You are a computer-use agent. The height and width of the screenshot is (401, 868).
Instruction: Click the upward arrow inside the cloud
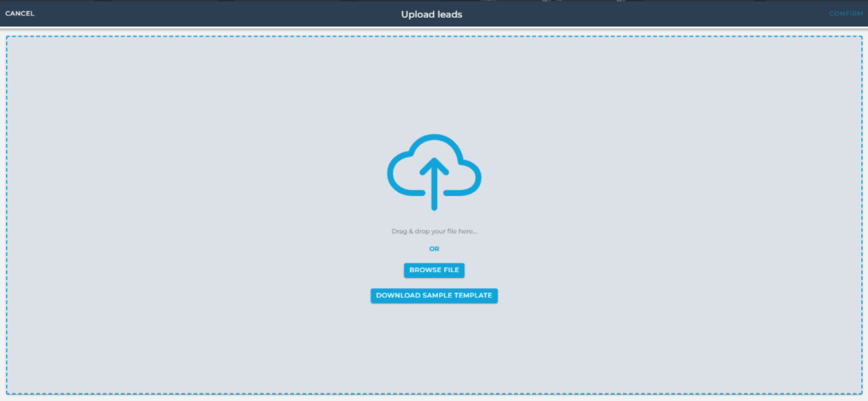pyautogui.click(x=434, y=181)
